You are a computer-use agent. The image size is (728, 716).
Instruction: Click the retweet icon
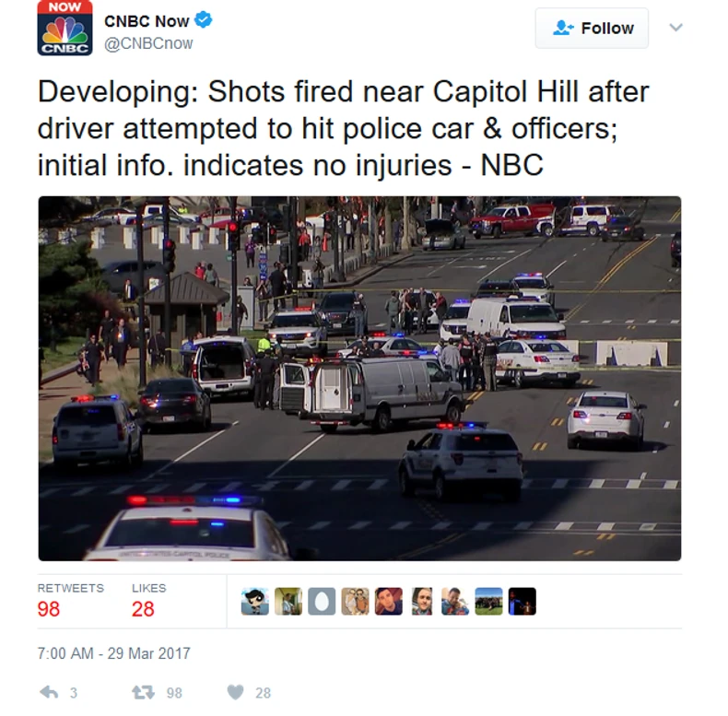(x=143, y=692)
